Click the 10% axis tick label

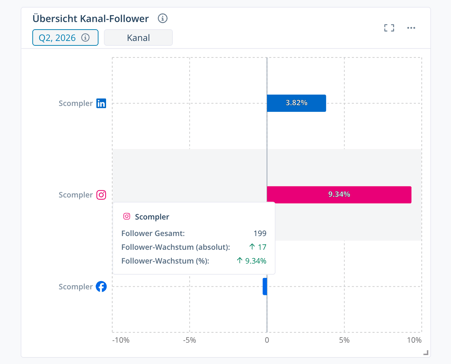click(414, 340)
